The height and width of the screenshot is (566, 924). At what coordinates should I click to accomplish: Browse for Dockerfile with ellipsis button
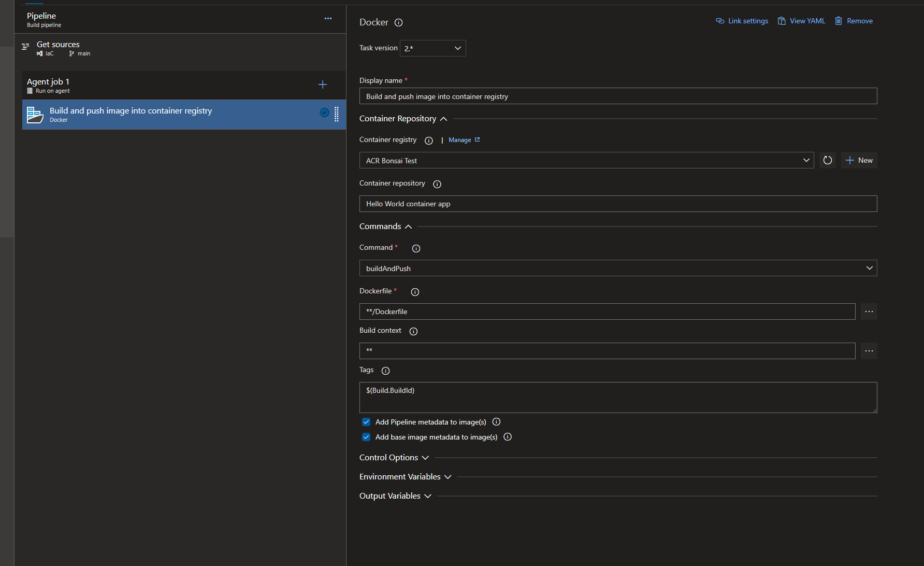tap(869, 312)
